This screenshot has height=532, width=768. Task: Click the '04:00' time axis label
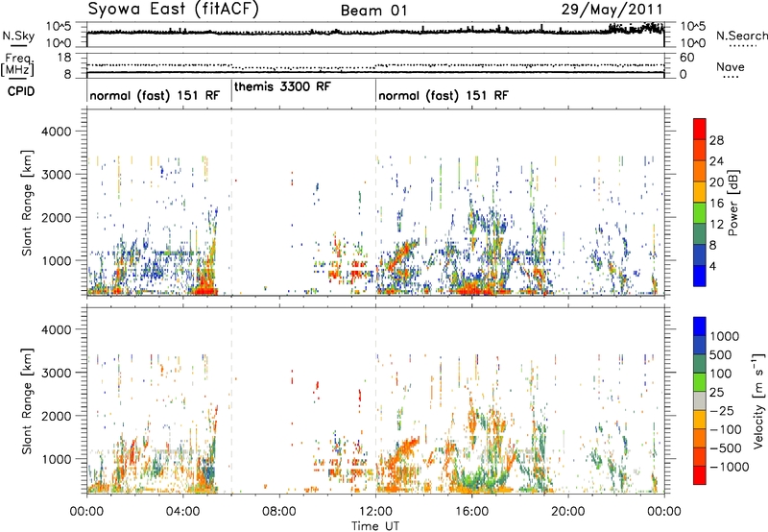(183, 512)
